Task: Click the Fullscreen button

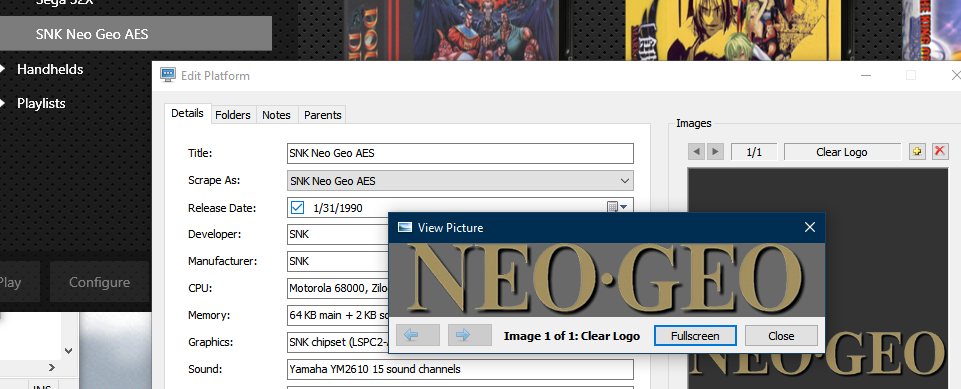Action: 695,336
